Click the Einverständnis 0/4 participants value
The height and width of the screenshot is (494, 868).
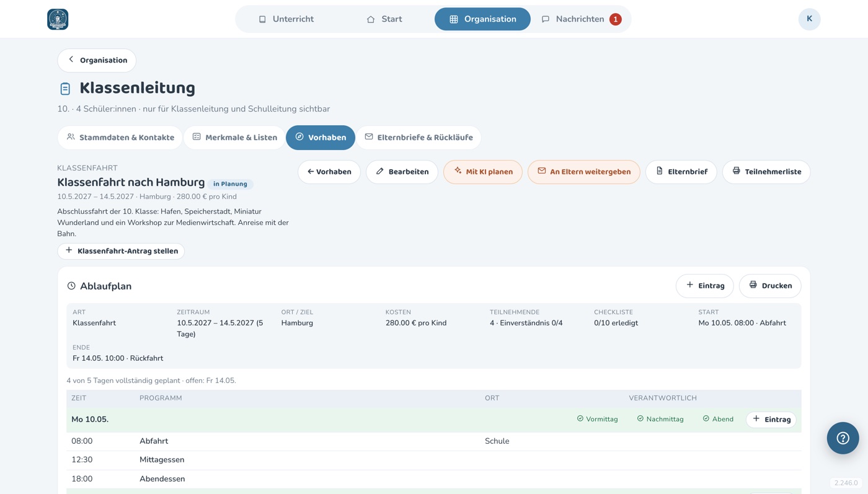click(526, 323)
